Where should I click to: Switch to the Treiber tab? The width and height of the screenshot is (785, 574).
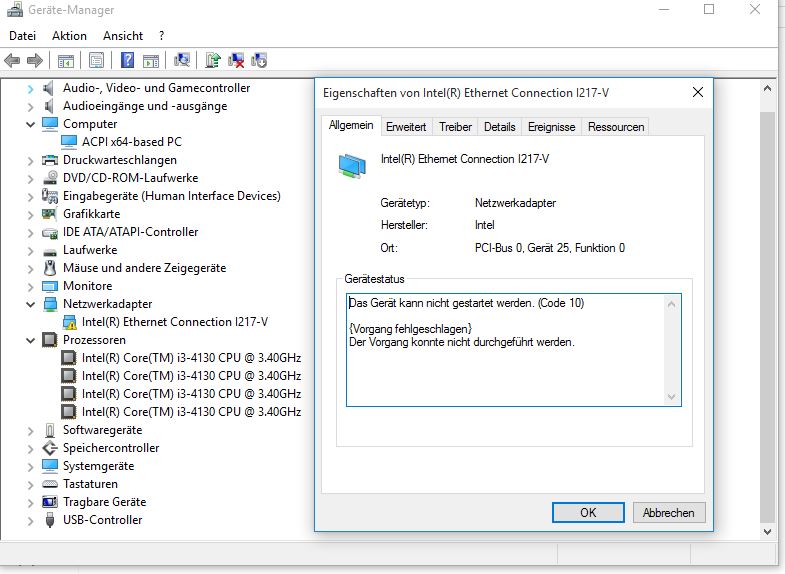(455, 127)
